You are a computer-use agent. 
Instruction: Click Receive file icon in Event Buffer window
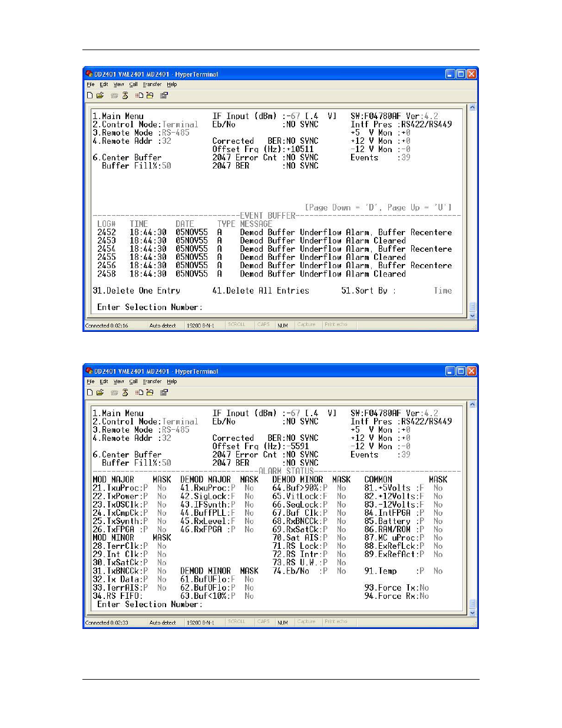[150, 95]
